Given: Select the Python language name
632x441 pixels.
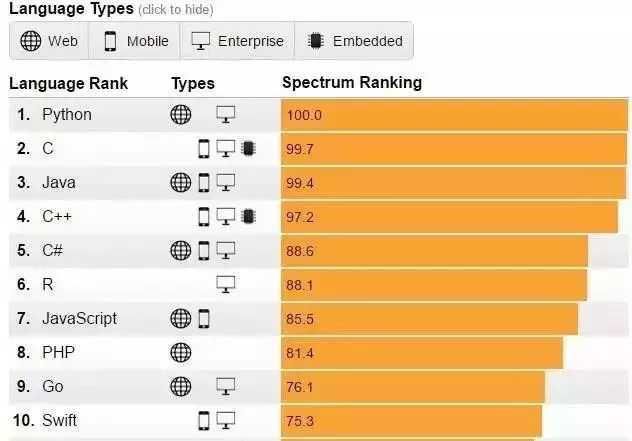Looking at the screenshot, I should click(x=67, y=115).
